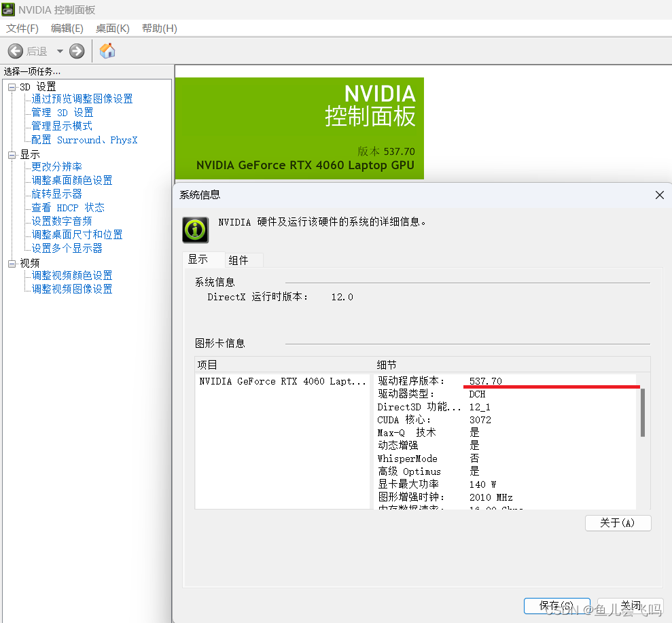Select 更改分辨率 task

tap(56, 166)
